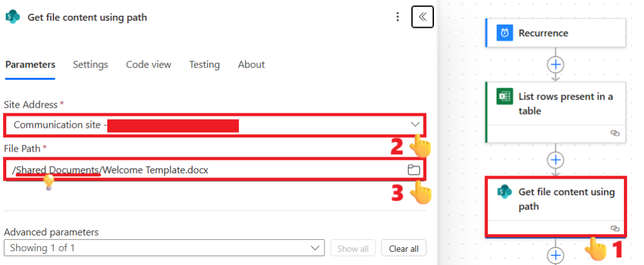Viewport: 644px width, 265px height.
Task: Click connection link icon on Get file content card
Action: click(x=615, y=228)
